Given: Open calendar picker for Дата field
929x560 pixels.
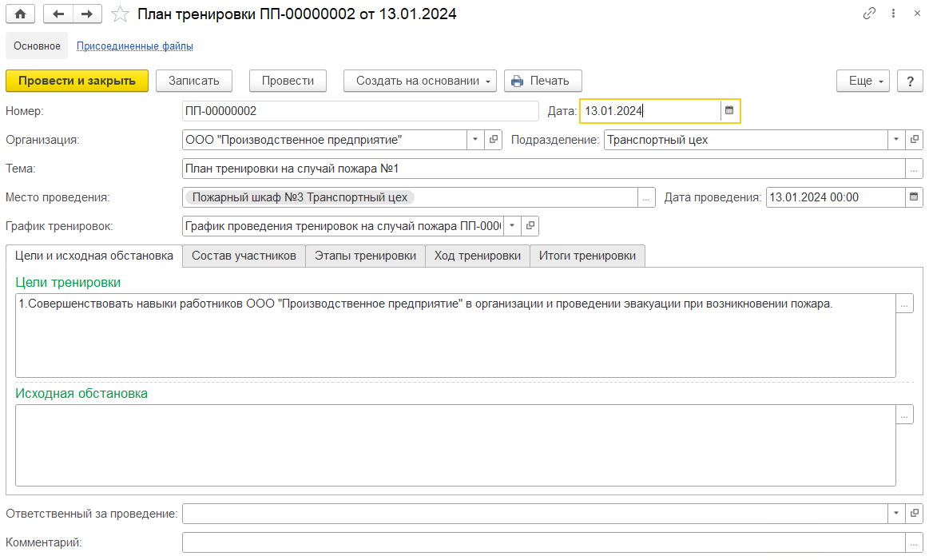Looking at the screenshot, I should tap(729, 110).
